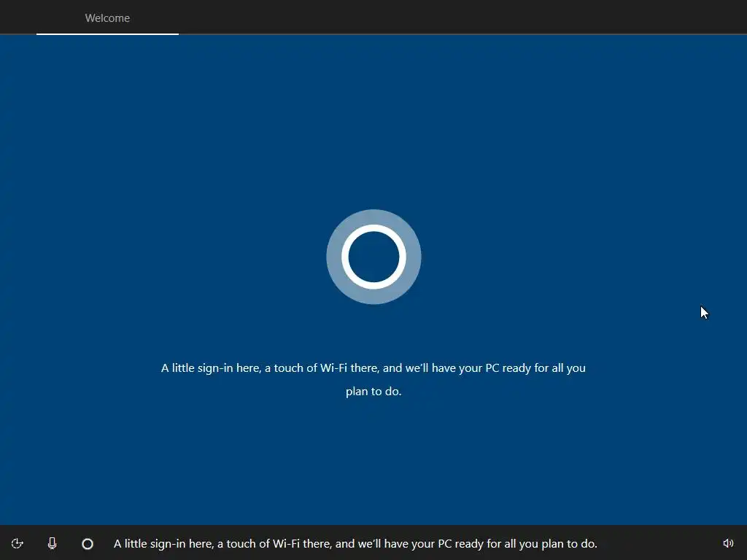The width and height of the screenshot is (747, 560).
Task: Select the Welcome tab
Action: coord(107,18)
